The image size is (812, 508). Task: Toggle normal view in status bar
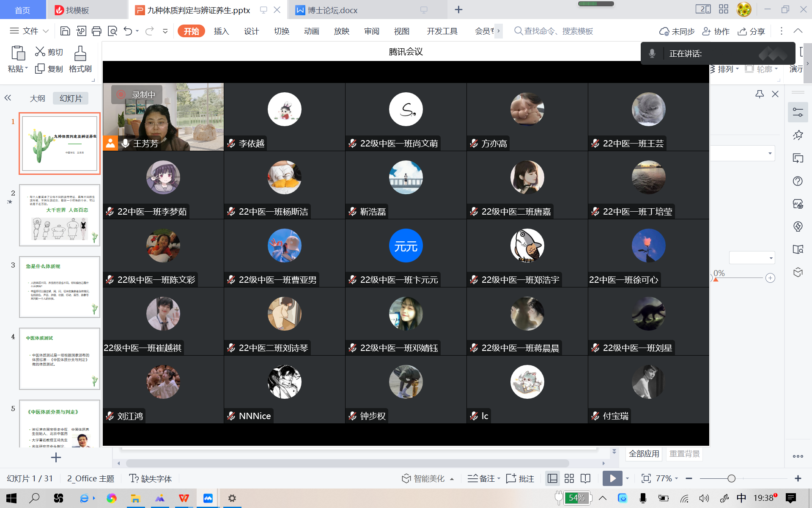click(552, 478)
